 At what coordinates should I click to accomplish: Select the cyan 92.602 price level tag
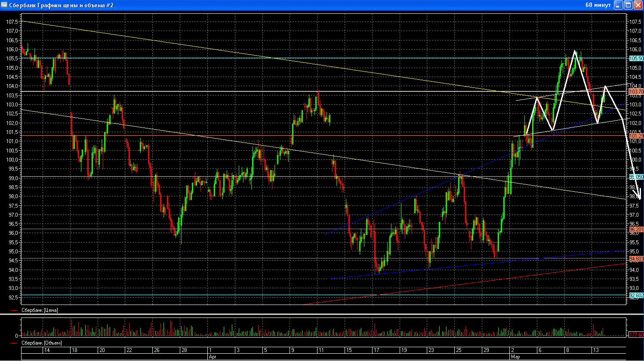click(x=636, y=296)
